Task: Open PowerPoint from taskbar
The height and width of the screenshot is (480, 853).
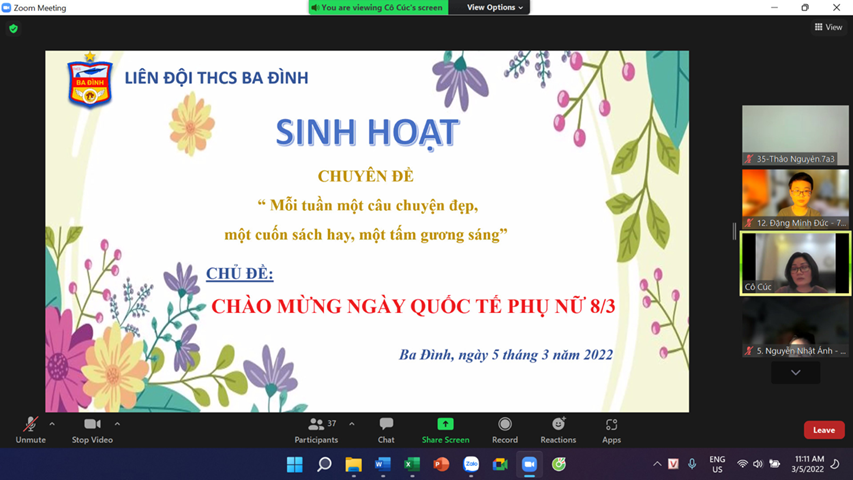Action: click(x=442, y=464)
